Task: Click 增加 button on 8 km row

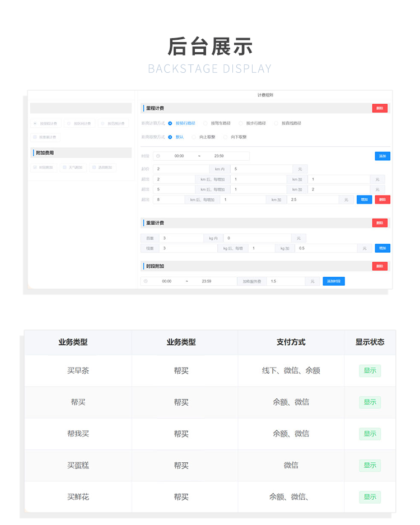Action: click(x=365, y=199)
